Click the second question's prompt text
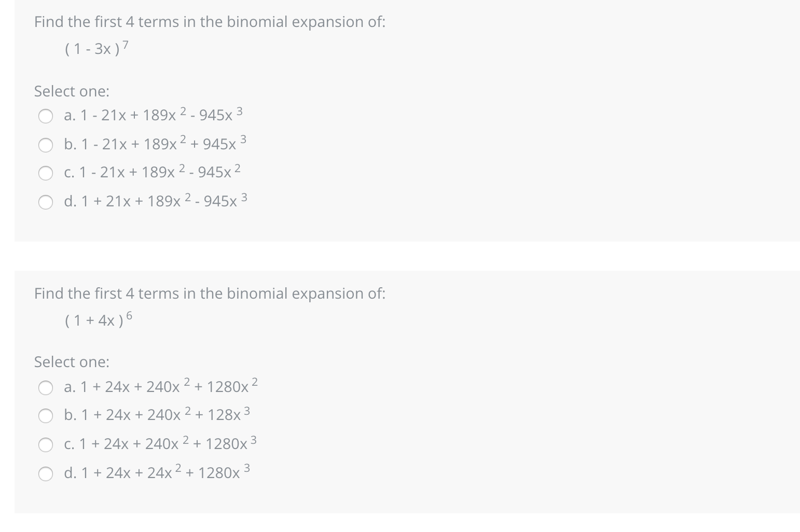The image size is (800, 532). tap(209, 293)
